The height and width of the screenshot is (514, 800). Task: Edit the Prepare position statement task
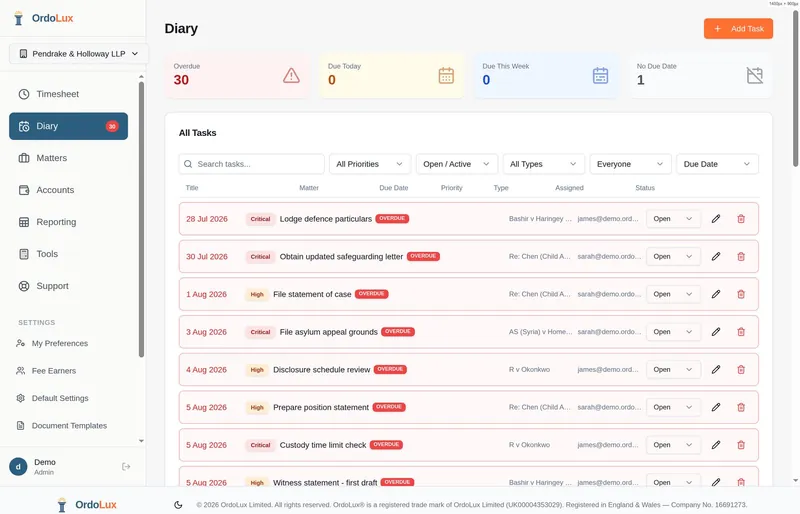click(716, 407)
